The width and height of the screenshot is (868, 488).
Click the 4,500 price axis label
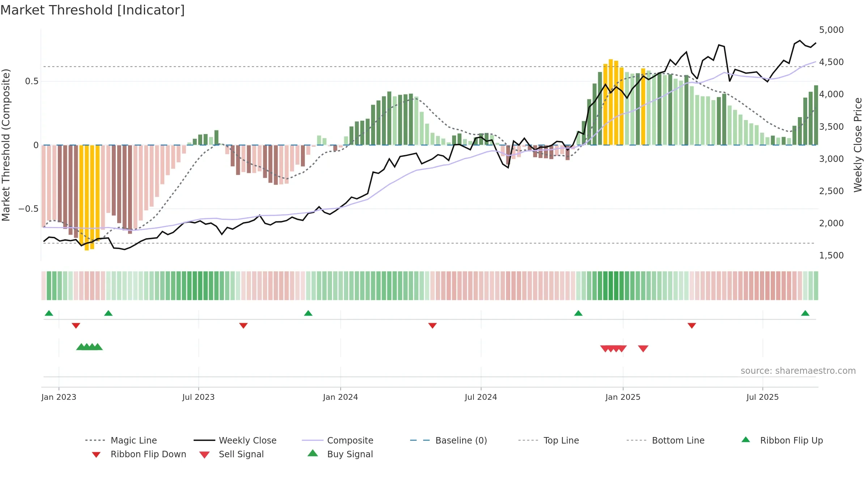pos(831,62)
